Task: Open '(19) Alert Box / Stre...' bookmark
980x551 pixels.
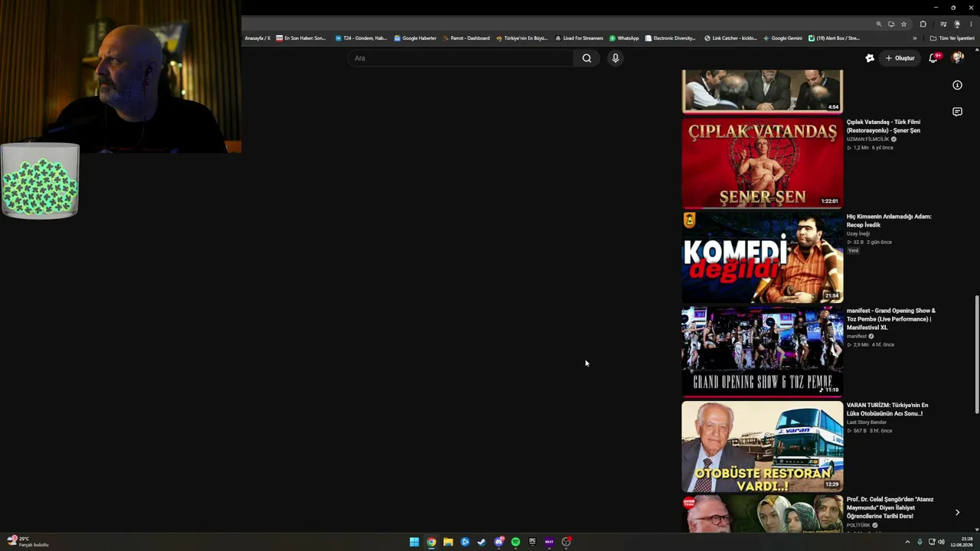Action: click(835, 37)
